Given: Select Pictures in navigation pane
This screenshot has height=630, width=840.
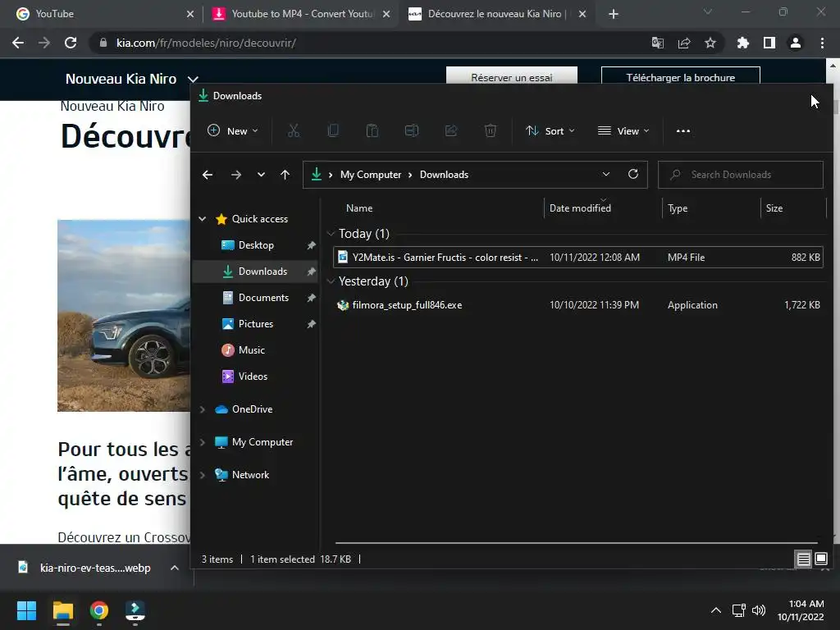Looking at the screenshot, I should coord(256,323).
